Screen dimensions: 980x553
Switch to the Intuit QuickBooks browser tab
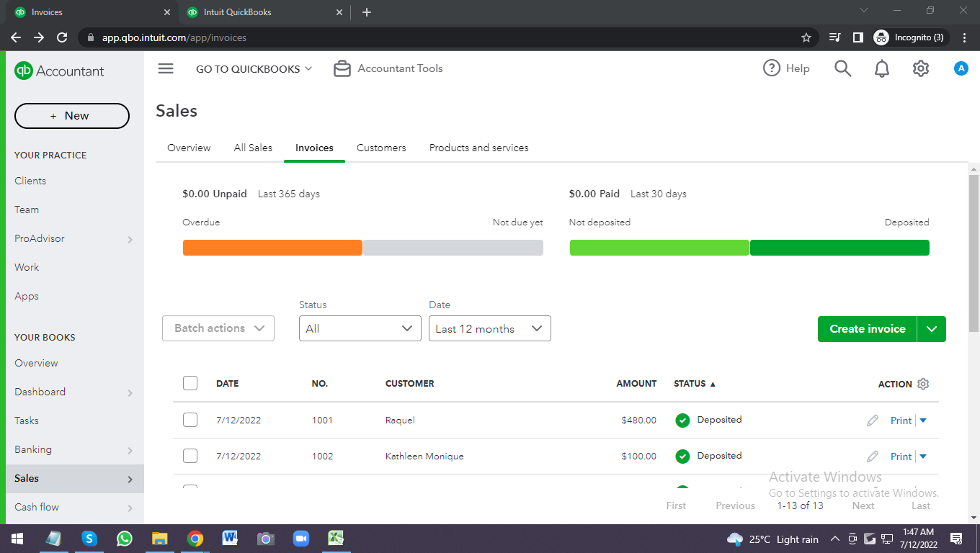(264, 12)
